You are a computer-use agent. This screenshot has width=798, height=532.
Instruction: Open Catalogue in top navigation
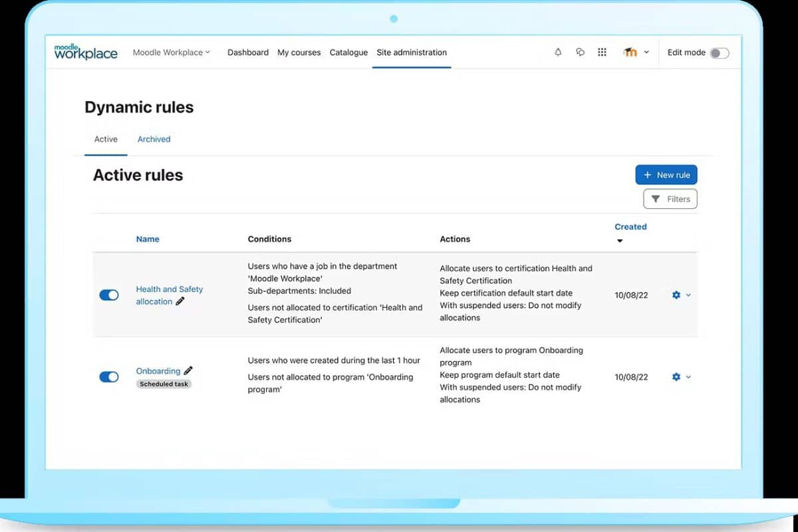point(348,52)
